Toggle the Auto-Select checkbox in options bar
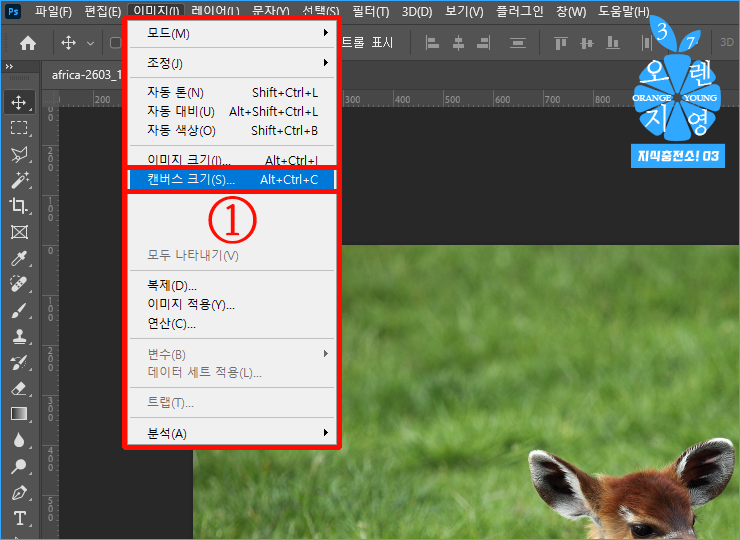Screen dimensions: 740x540 115,43
